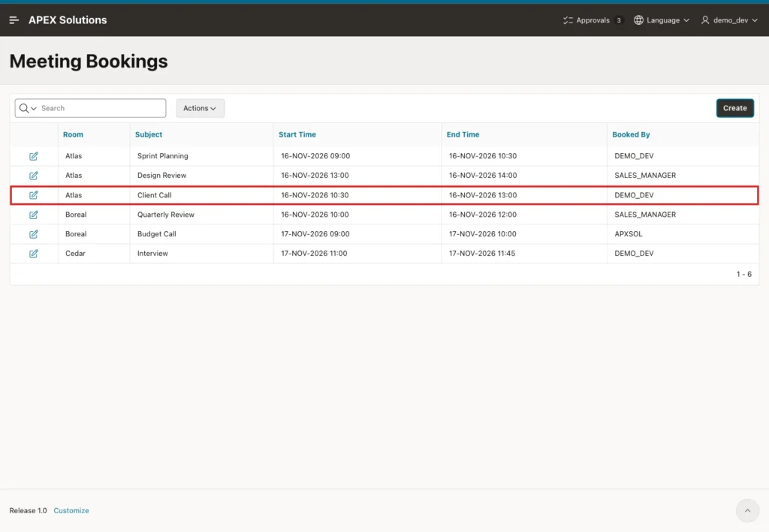This screenshot has height=532, width=769.
Task: Open the Booked By column header
Action: (x=631, y=135)
